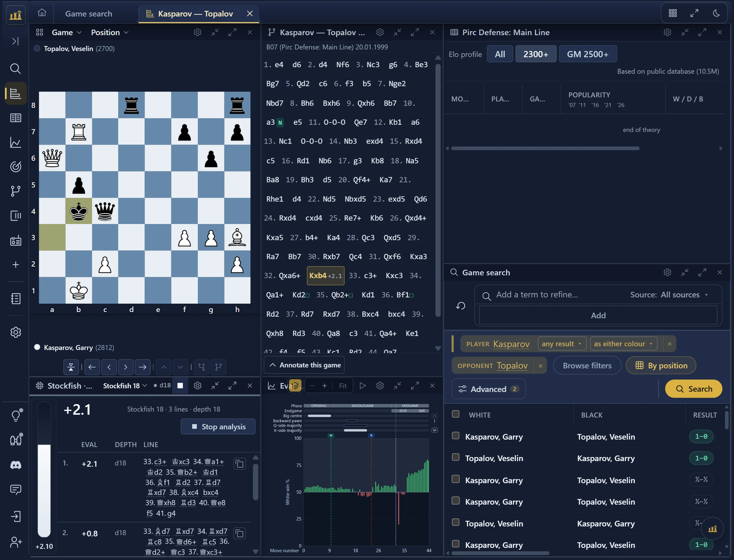Open the notation sheet icon in sidebar

click(15, 299)
